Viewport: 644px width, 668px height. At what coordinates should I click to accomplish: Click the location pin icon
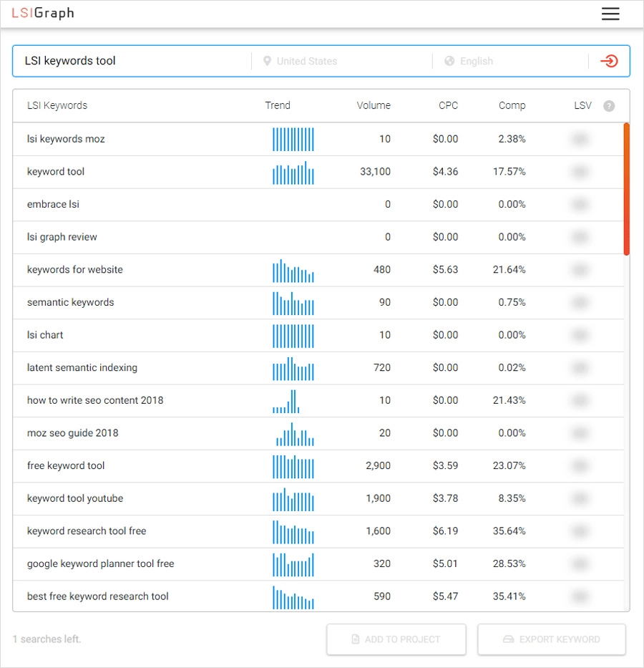pyautogui.click(x=267, y=62)
